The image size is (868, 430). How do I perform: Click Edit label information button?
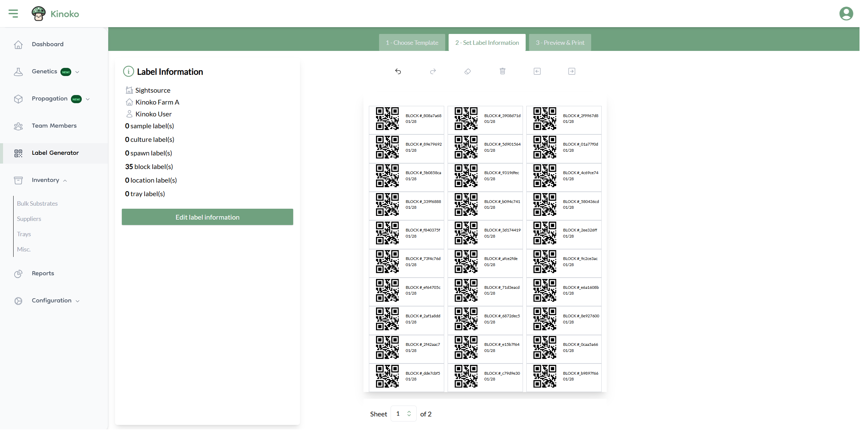(x=207, y=217)
